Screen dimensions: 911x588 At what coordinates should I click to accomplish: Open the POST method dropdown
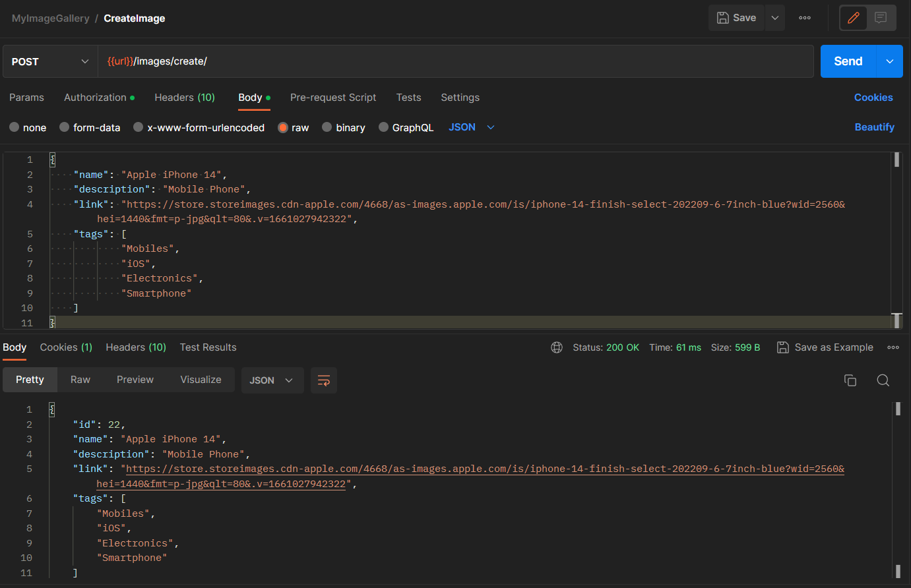[x=50, y=61]
